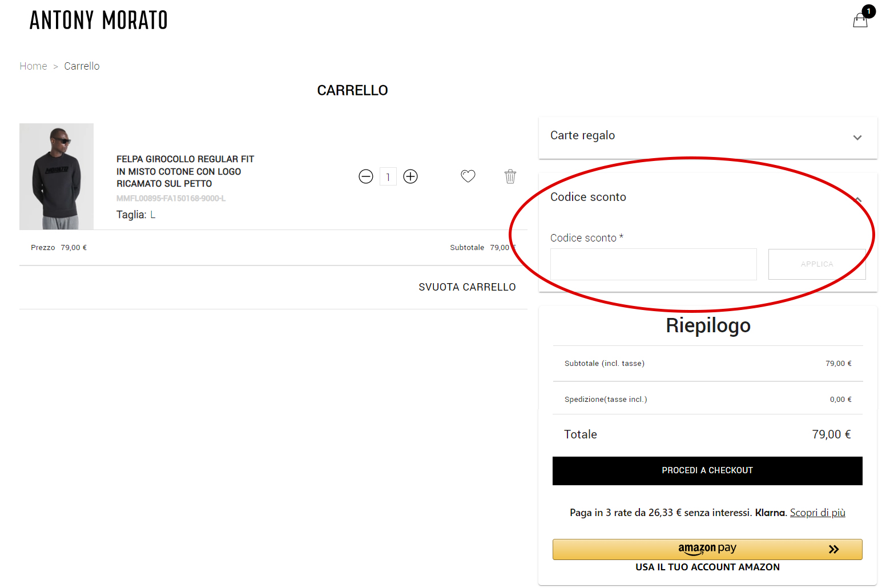890x588 pixels.
Task: Expand the Carte regalo section
Action: pos(857,138)
